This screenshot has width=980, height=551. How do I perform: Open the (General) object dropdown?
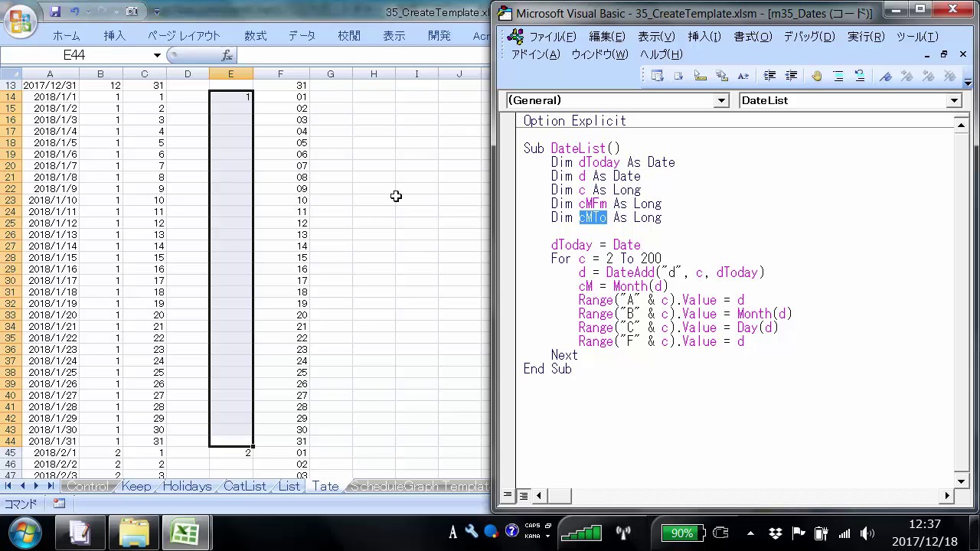coord(720,100)
